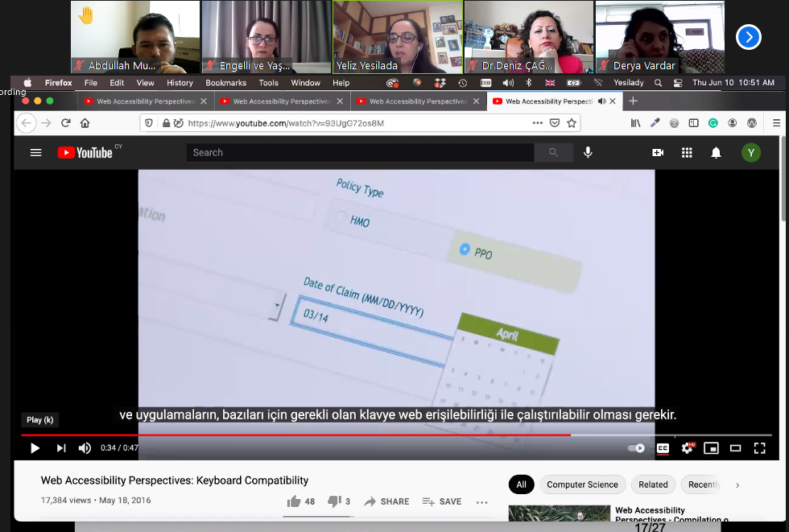Show more chips with right chevron
Image resolution: width=789 pixels, height=532 pixels.
[x=737, y=485]
